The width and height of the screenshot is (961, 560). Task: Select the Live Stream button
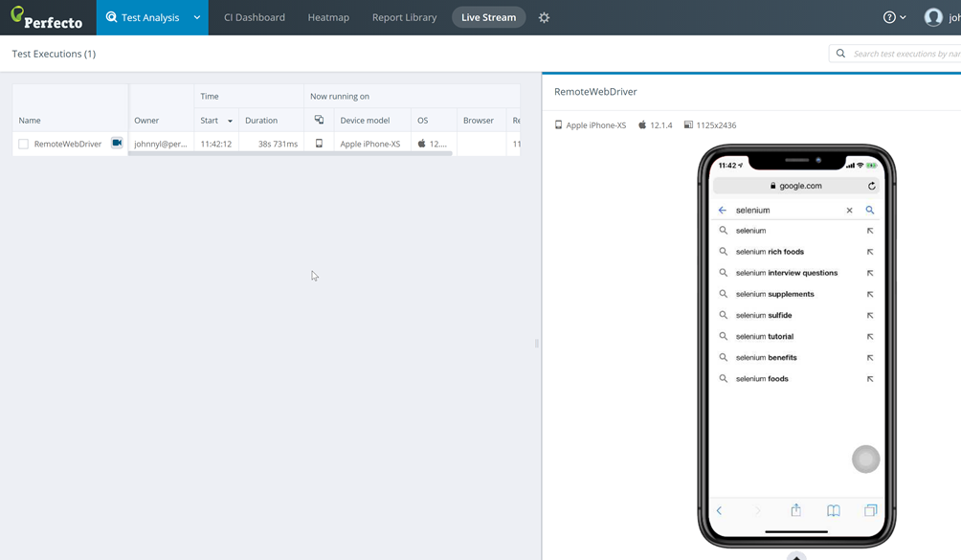click(x=488, y=17)
